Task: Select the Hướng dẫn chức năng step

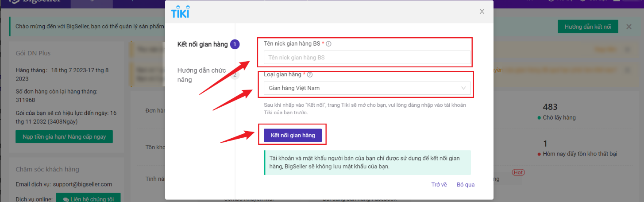Action: click(x=208, y=75)
